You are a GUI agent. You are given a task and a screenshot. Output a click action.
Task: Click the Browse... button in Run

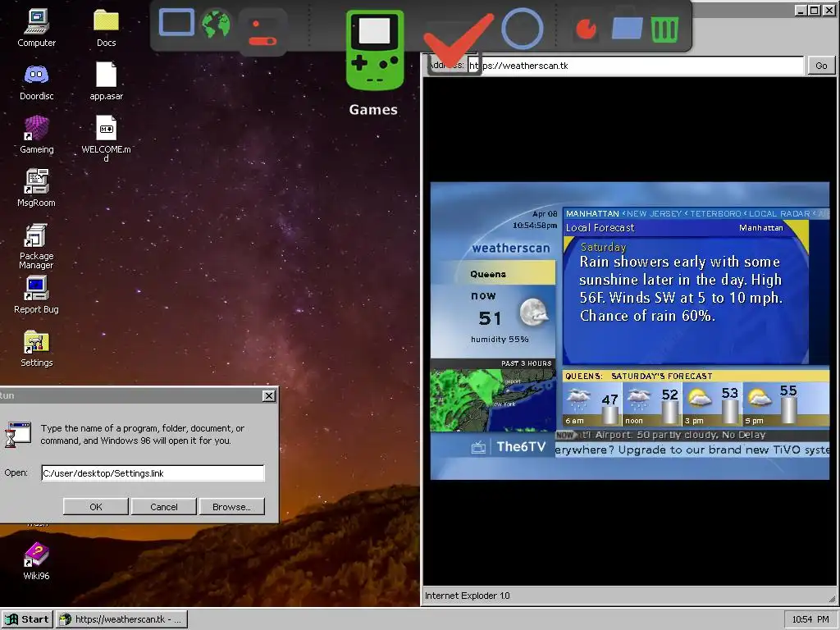click(231, 507)
